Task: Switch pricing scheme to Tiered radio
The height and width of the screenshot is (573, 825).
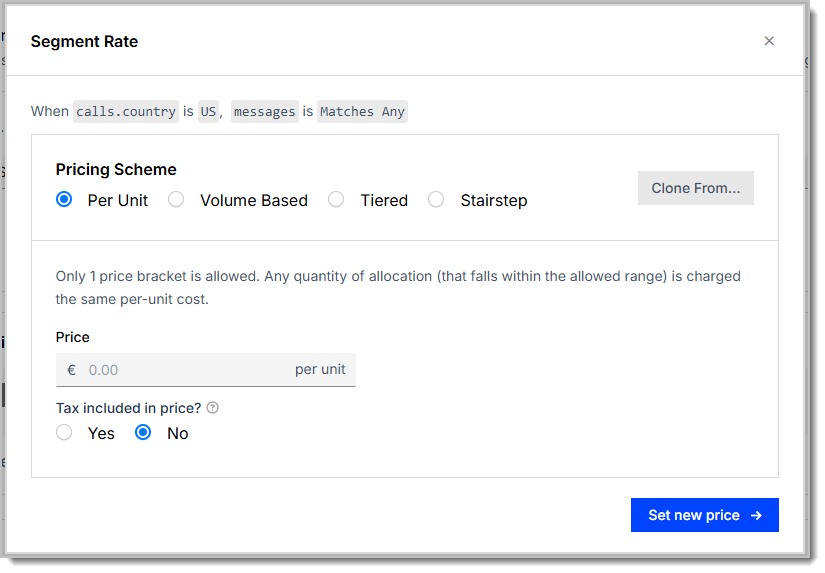Action: pyautogui.click(x=336, y=199)
